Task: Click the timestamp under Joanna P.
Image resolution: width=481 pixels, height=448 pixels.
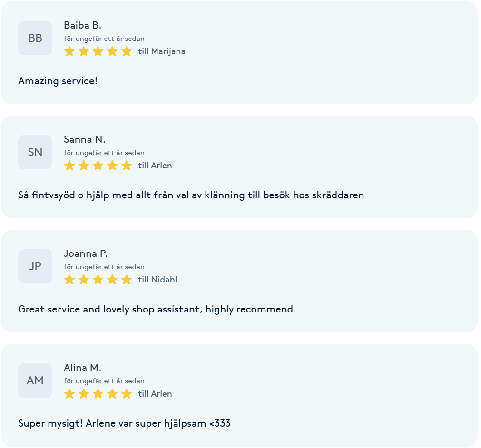Action: click(104, 267)
